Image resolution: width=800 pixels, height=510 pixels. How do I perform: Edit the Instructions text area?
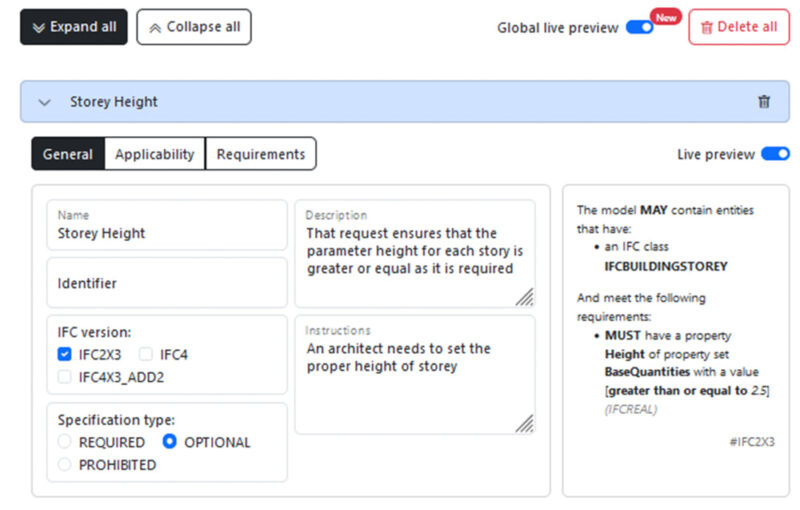pyautogui.click(x=415, y=375)
